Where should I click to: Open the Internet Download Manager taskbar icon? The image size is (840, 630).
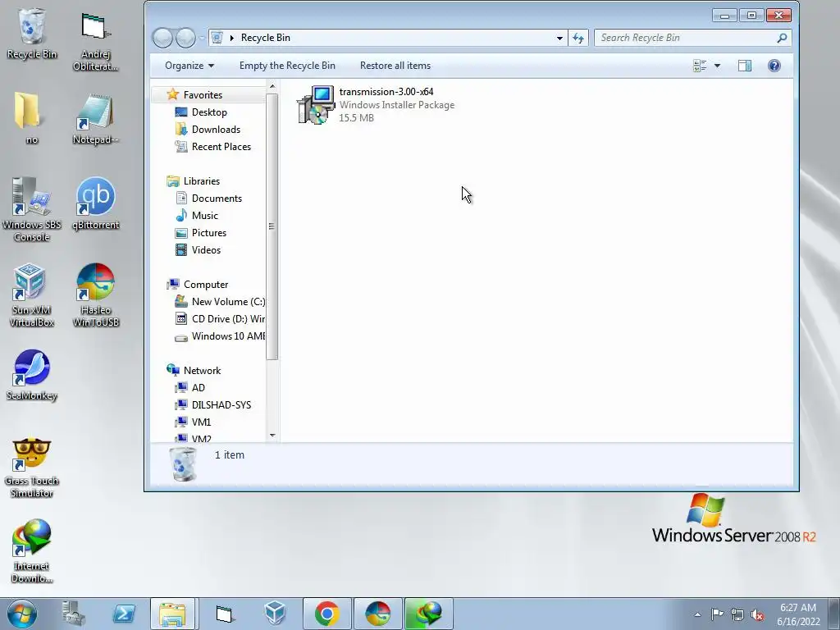[x=428, y=614]
